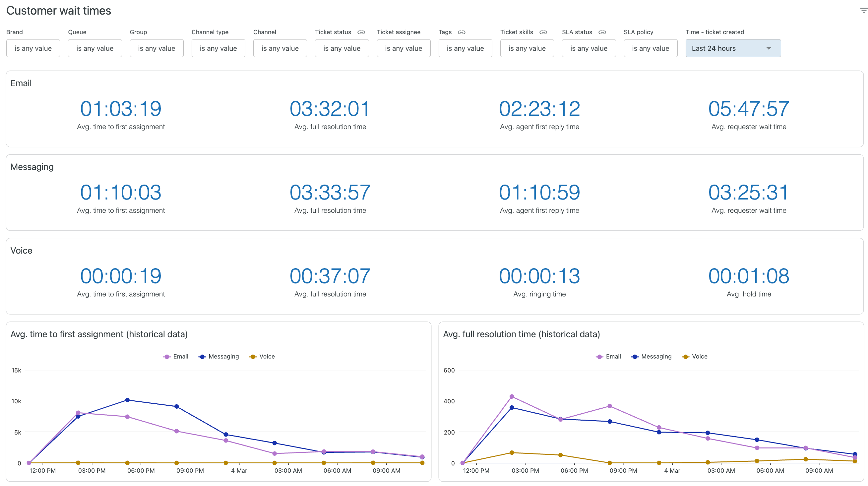
Task: Click the Queue filter value button
Action: tap(95, 48)
